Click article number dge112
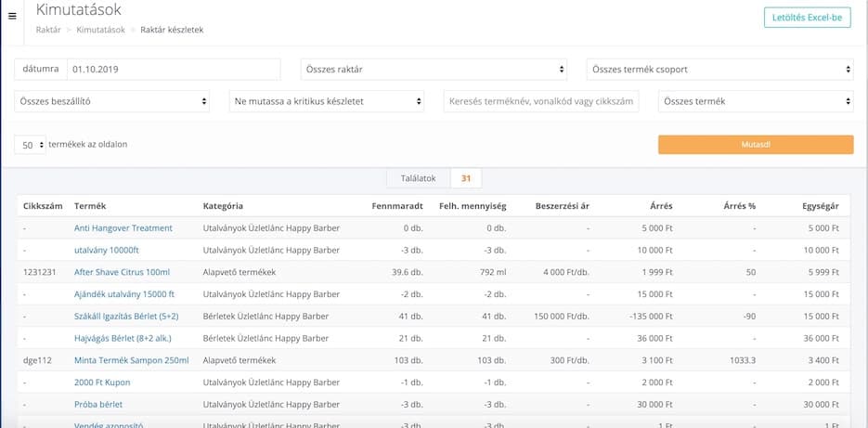This screenshot has height=428, width=868. click(x=37, y=360)
